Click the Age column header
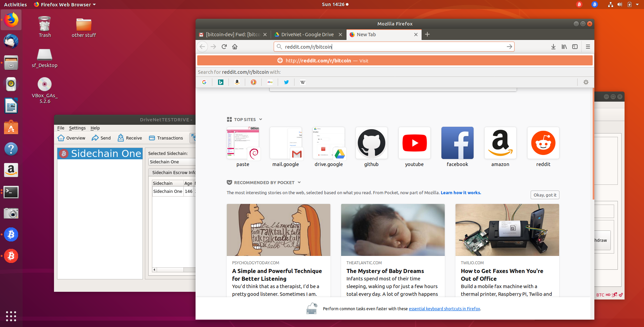The width and height of the screenshot is (644, 327). click(188, 183)
